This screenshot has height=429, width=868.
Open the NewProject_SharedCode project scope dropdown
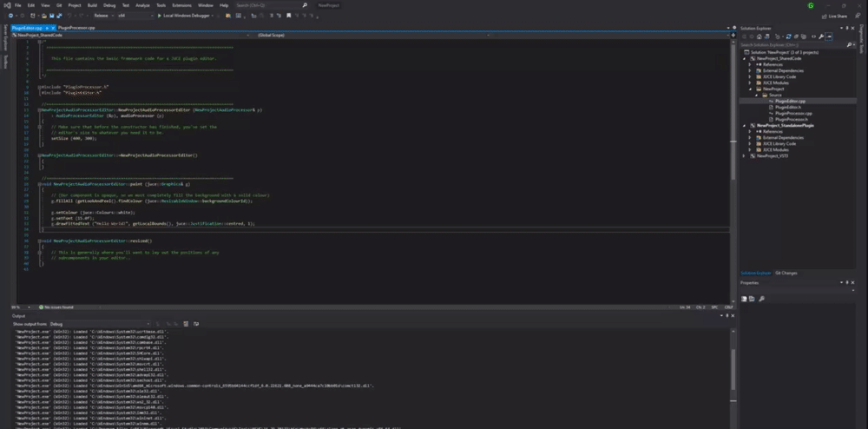tap(131, 35)
